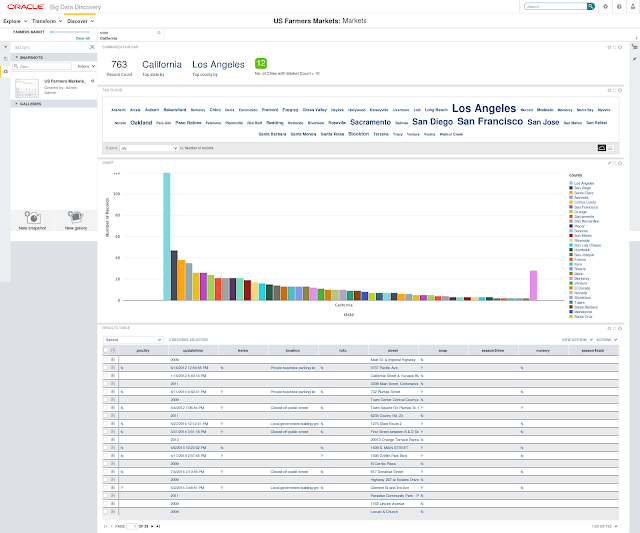Viewport: 640px width, 533px height.
Task: Expand the Galleries section
Action: (x=17, y=104)
